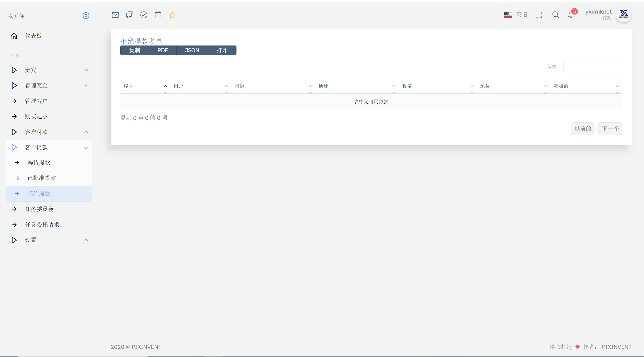Expand the 贵宾 menu section
This screenshot has height=357, width=644.
[x=49, y=70]
